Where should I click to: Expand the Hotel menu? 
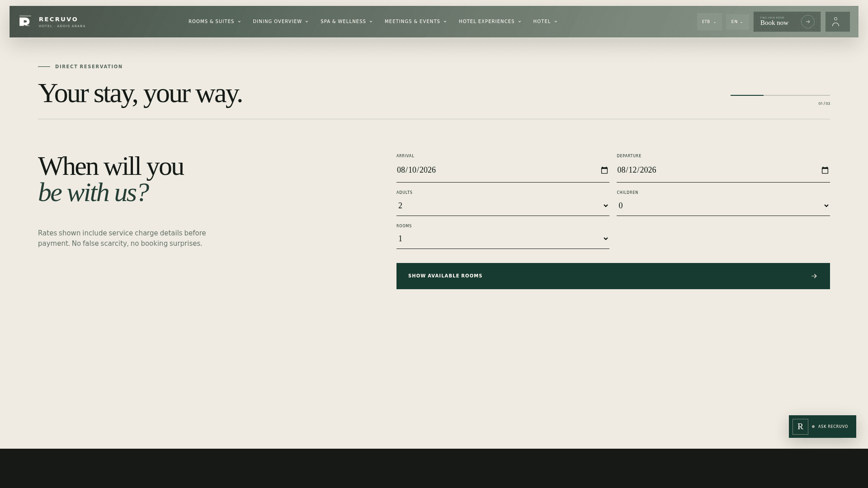(x=545, y=22)
